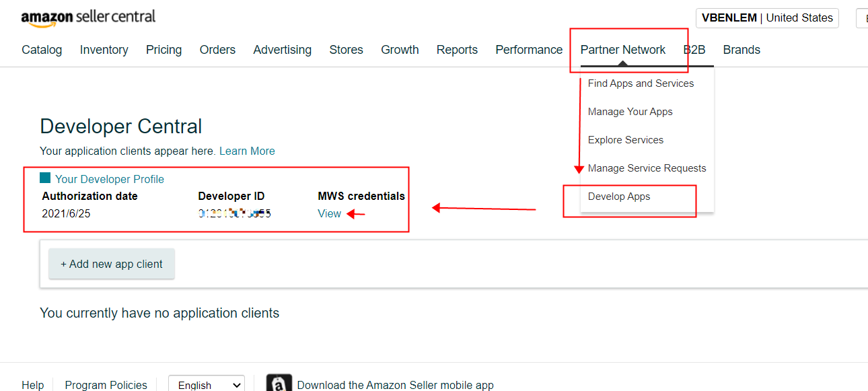Open the Performance menu
The width and height of the screenshot is (868, 391).
529,50
